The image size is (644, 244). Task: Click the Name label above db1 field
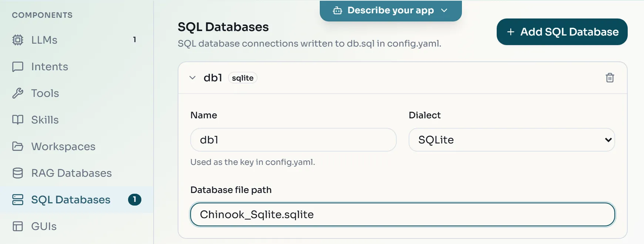point(204,115)
